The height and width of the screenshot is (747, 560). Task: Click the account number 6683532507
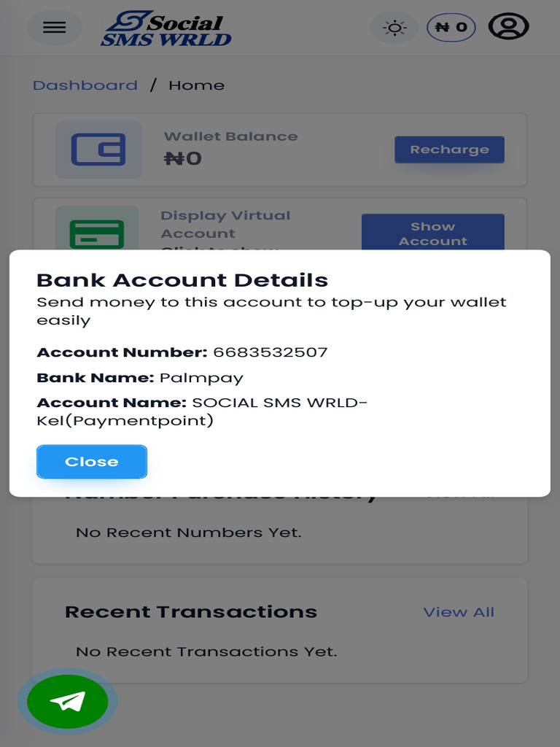pos(270,352)
